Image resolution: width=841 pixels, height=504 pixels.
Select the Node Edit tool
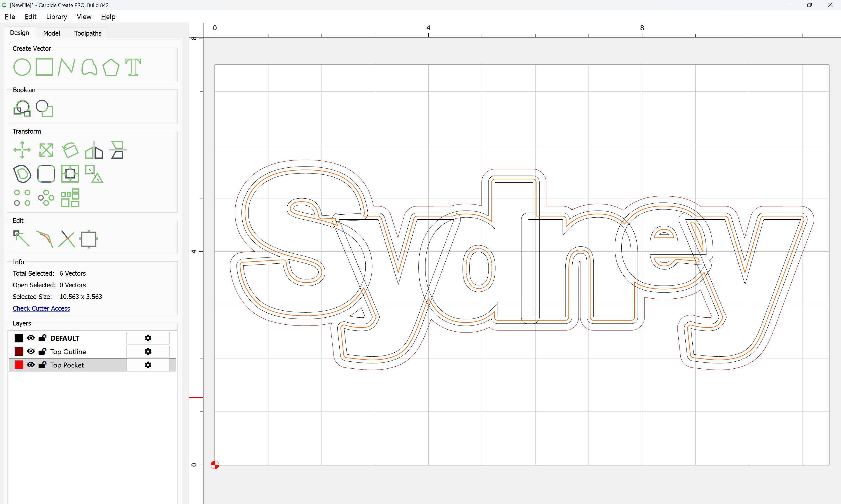click(21, 239)
